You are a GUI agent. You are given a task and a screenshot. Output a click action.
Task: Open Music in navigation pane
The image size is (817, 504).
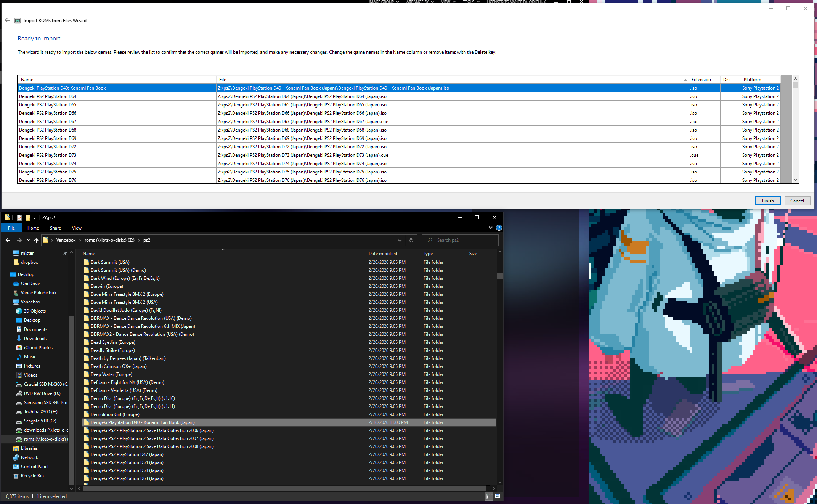point(30,357)
